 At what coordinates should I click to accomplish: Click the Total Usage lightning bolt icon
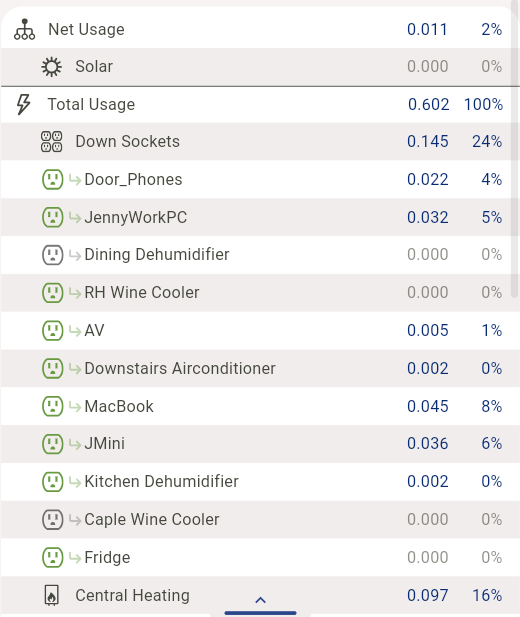click(x=23, y=105)
